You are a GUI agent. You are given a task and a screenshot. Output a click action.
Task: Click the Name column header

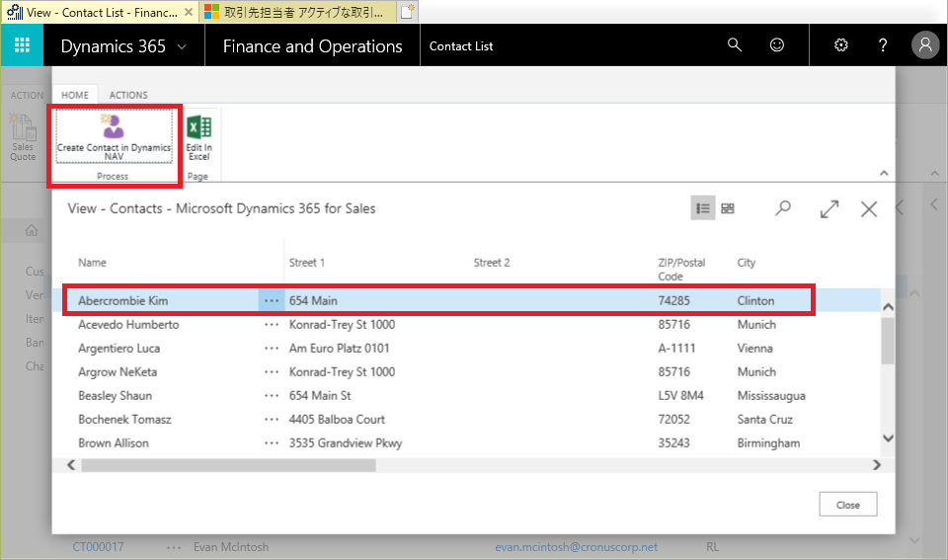click(x=92, y=263)
